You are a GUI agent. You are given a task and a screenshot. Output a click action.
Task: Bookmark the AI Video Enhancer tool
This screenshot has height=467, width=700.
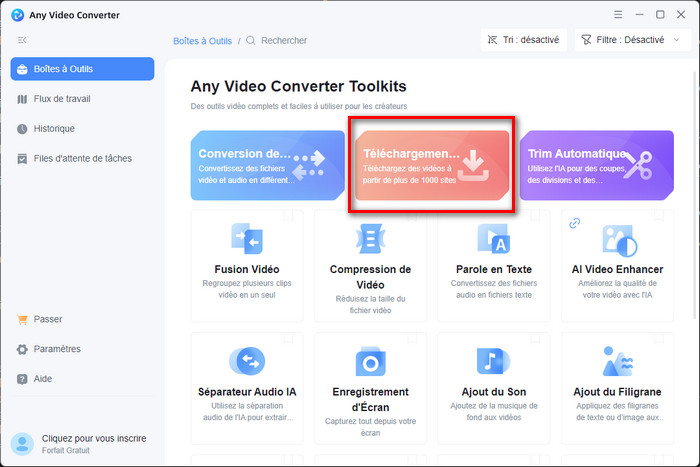(x=658, y=216)
